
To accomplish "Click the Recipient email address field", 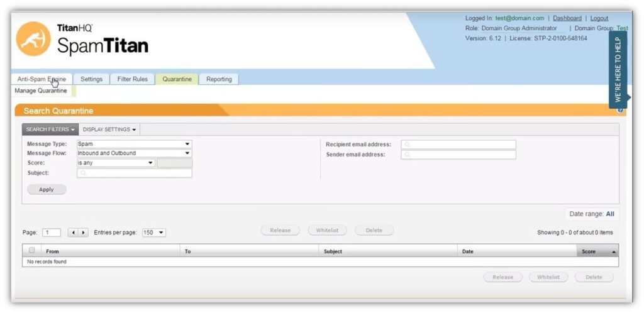I will (x=458, y=145).
